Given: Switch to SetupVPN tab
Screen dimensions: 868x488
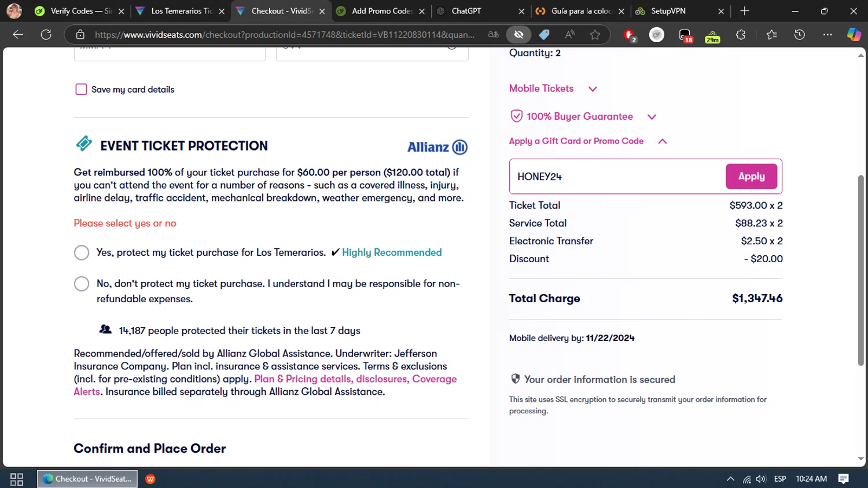Looking at the screenshot, I should (x=680, y=11).
